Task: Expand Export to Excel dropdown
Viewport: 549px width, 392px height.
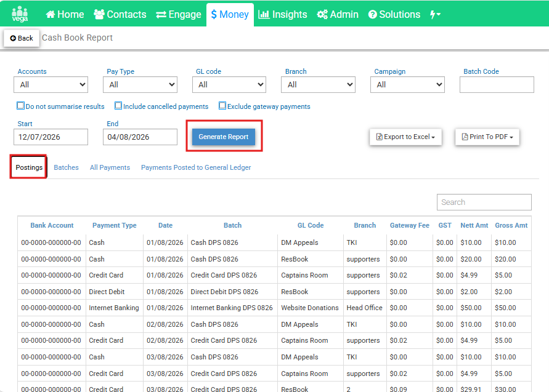Action: pyautogui.click(x=405, y=137)
